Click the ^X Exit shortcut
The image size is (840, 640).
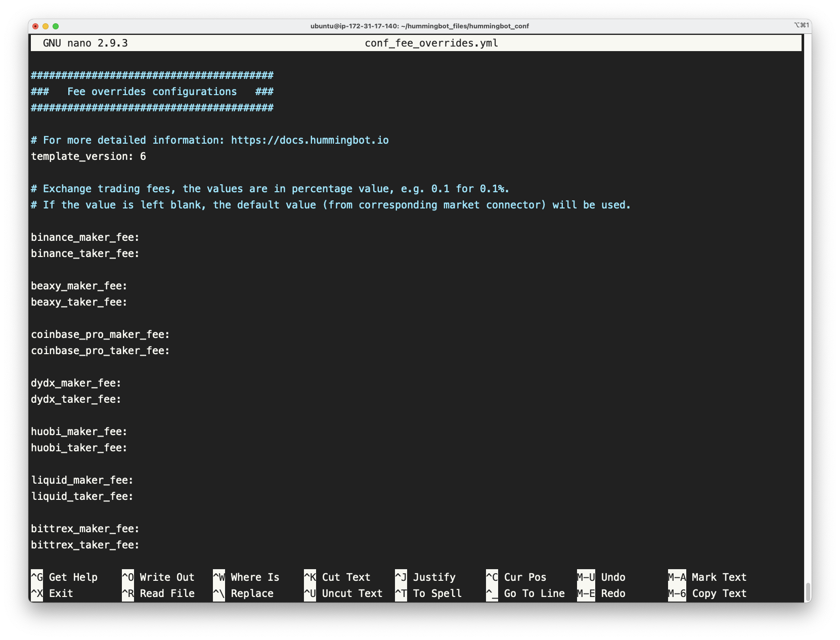pos(52,593)
